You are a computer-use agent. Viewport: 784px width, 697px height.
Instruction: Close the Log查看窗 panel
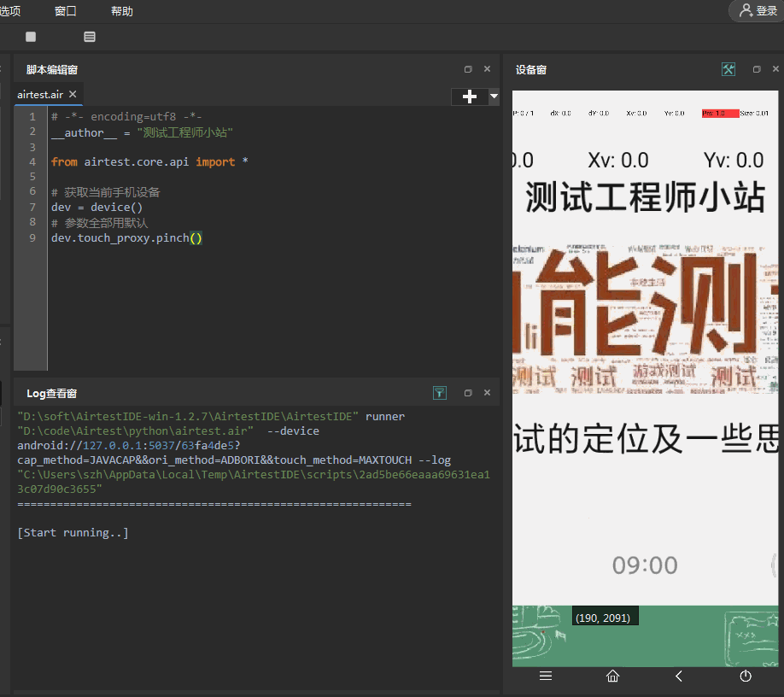point(487,393)
